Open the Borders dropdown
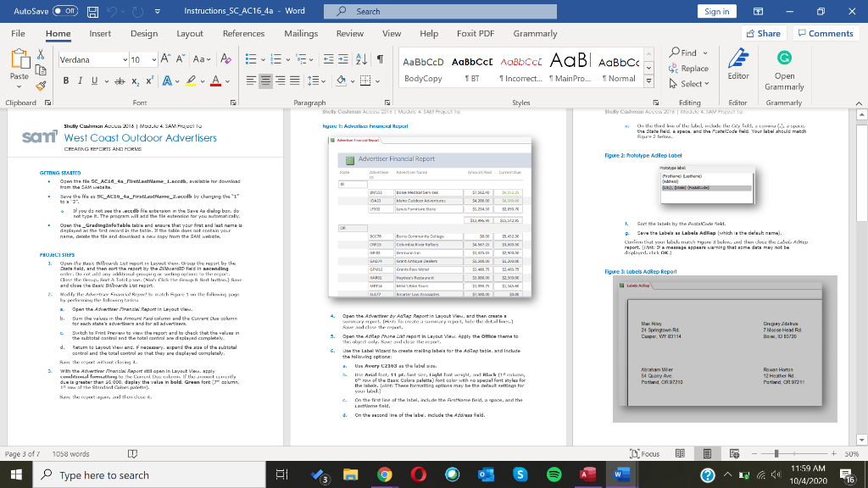 pyautogui.click(x=377, y=82)
